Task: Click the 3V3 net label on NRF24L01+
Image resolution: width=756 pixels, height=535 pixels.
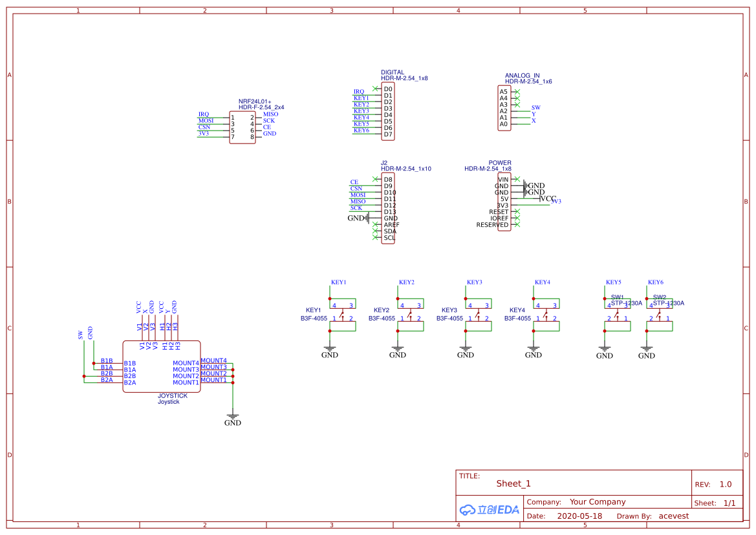Action: pyautogui.click(x=204, y=133)
